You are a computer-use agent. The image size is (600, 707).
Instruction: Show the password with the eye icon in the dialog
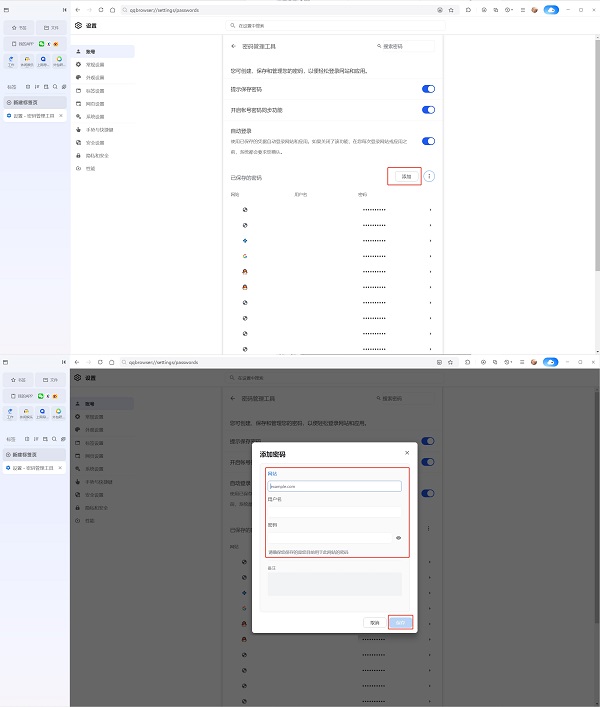398,538
